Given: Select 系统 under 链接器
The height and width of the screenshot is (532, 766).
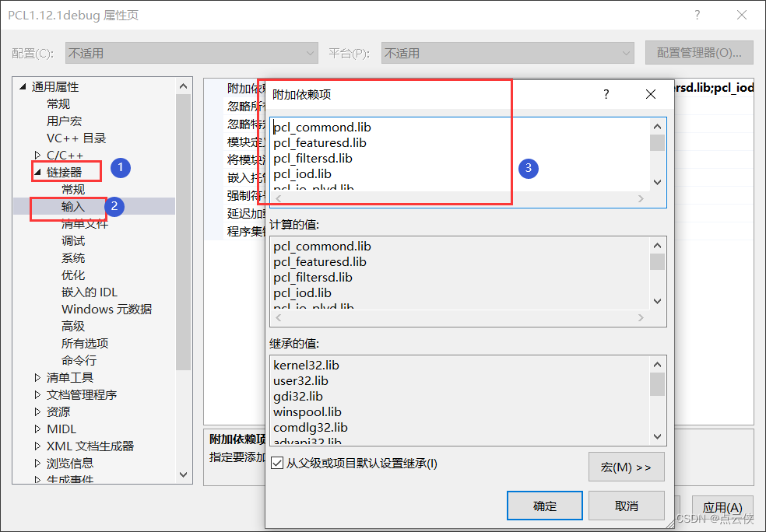Looking at the screenshot, I should 73,257.
